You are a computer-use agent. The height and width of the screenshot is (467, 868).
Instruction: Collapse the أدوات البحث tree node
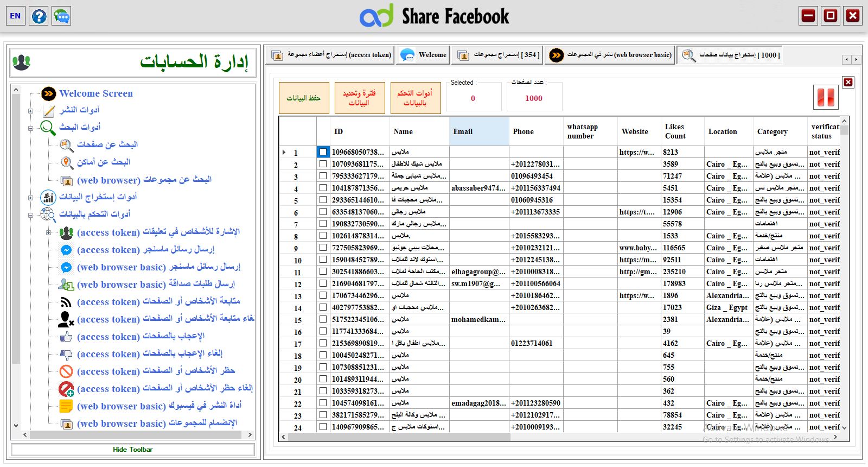tap(31, 128)
